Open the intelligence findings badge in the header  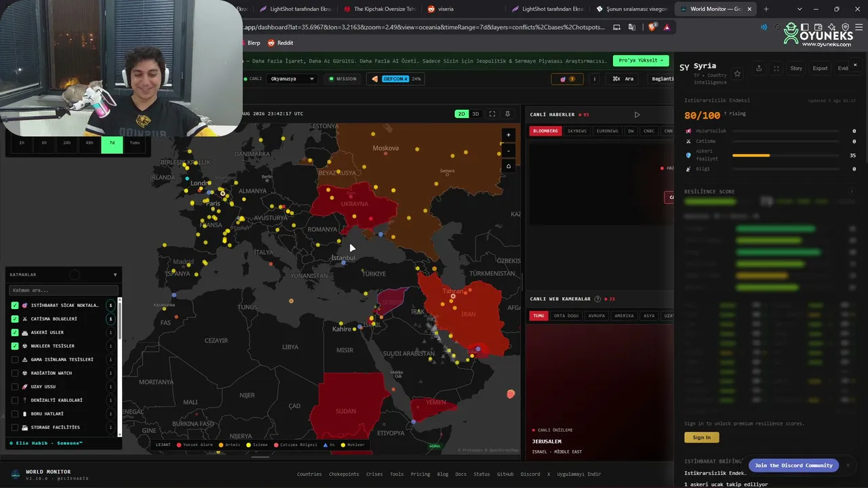pyautogui.click(x=568, y=79)
